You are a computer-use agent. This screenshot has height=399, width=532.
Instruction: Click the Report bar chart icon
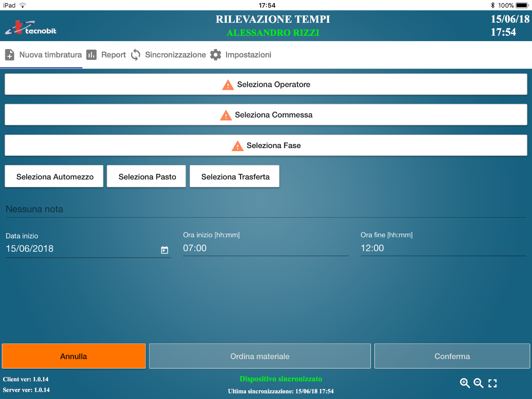click(91, 55)
